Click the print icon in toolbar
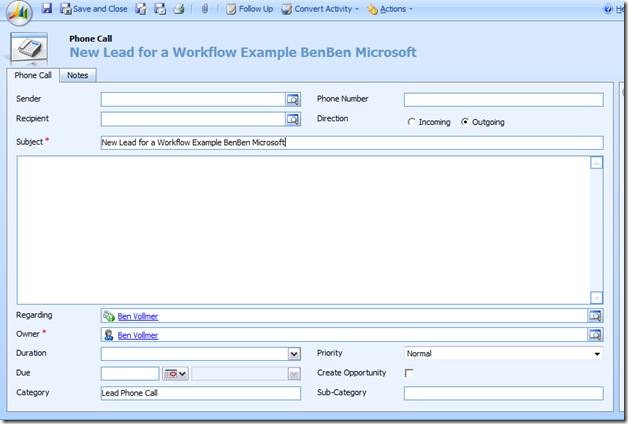 pos(179,9)
